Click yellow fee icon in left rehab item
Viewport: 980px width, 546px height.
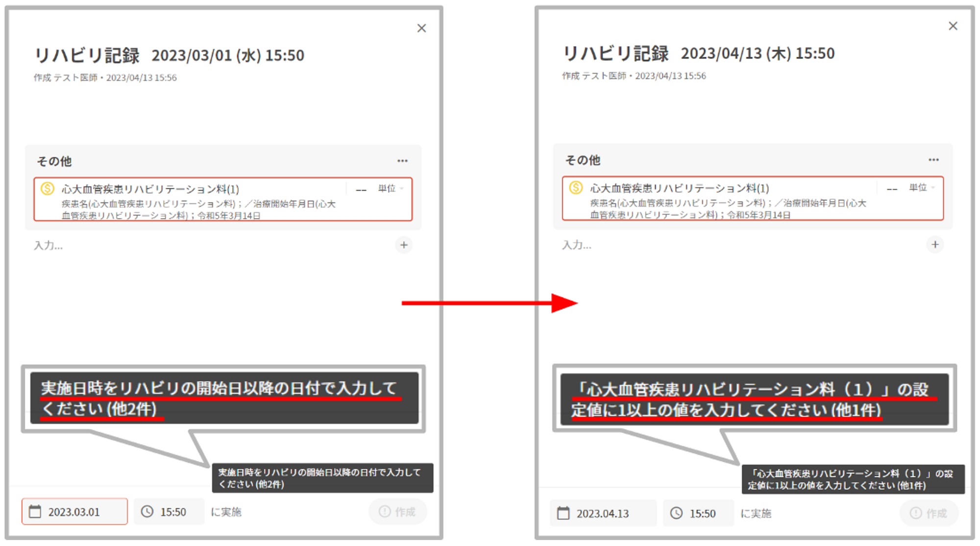tap(48, 189)
